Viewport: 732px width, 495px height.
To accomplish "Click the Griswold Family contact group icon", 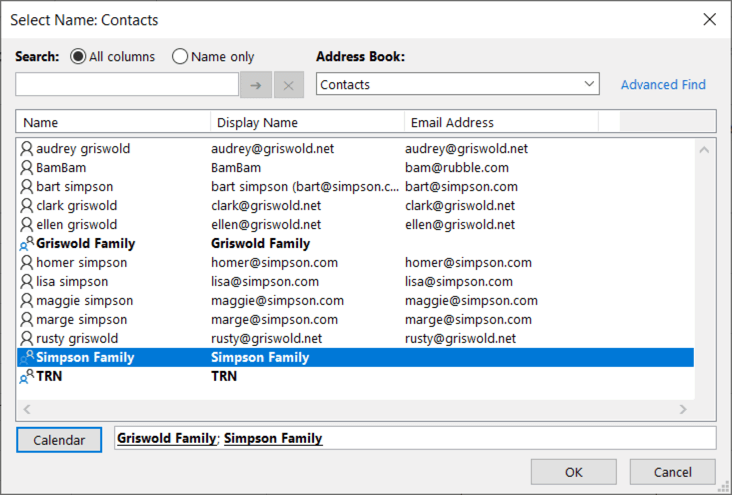I will tap(26, 243).
